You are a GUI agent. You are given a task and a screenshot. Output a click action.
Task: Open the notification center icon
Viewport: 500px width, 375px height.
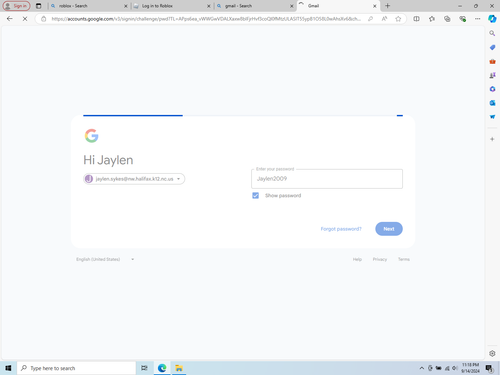[x=489, y=368]
